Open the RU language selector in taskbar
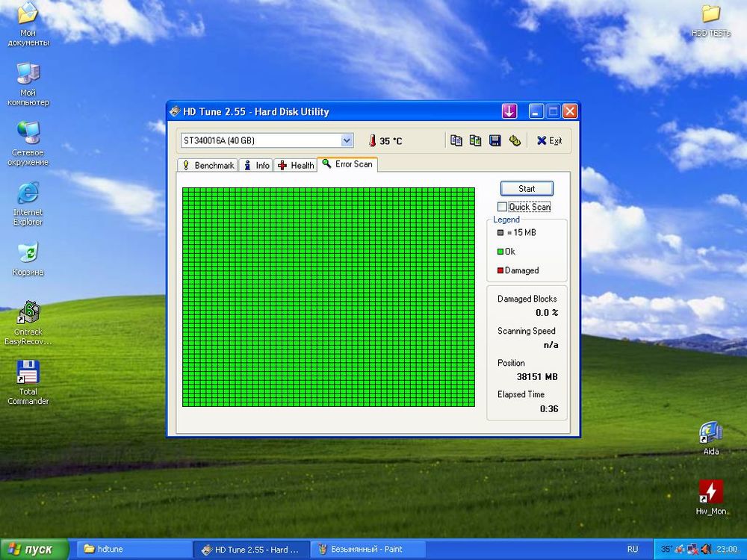The image size is (747, 560). tap(633, 550)
